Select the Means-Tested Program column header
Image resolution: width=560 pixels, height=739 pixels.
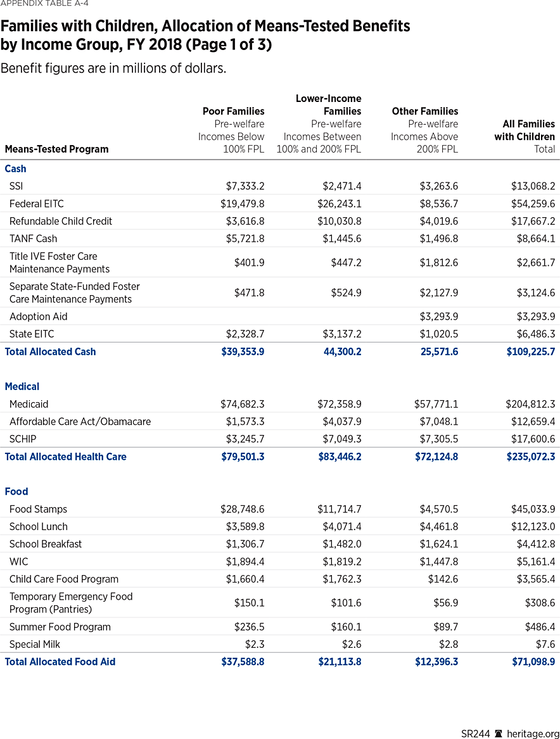(x=56, y=149)
